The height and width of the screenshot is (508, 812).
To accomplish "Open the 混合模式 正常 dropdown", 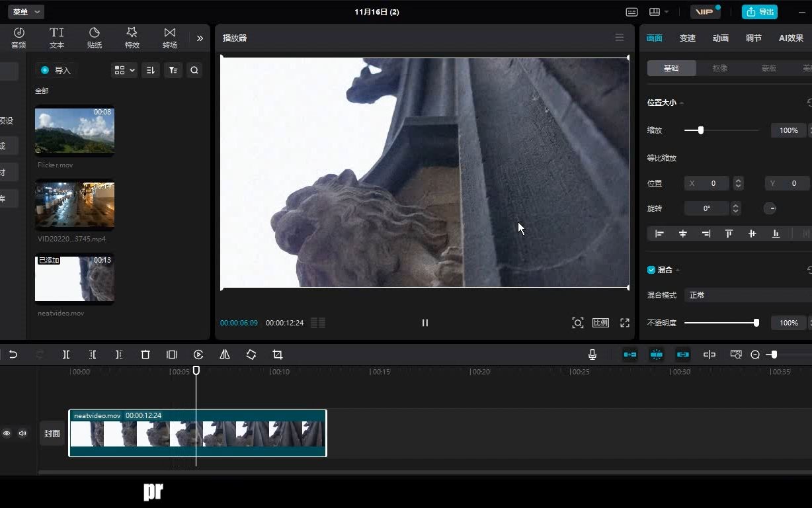I will [x=747, y=295].
